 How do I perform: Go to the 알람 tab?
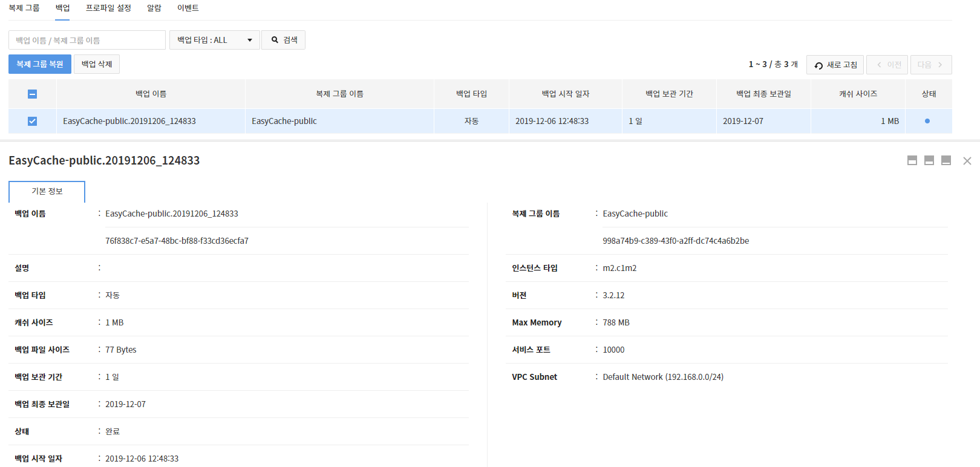tap(154, 8)
